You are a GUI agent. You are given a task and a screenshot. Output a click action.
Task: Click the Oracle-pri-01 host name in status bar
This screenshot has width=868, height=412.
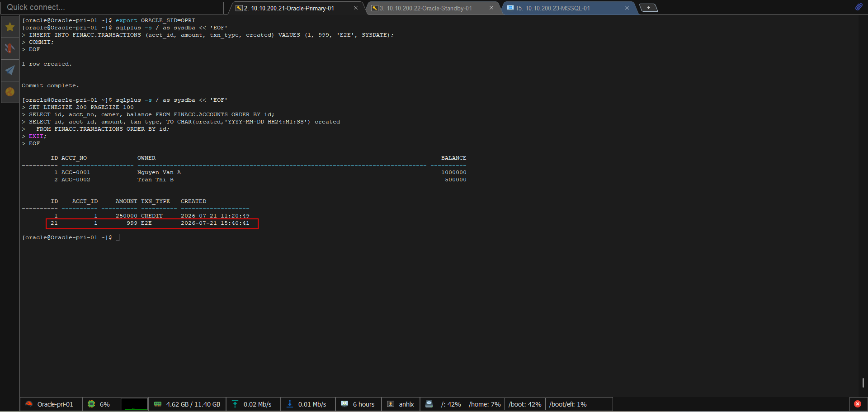tap(55, 404)
